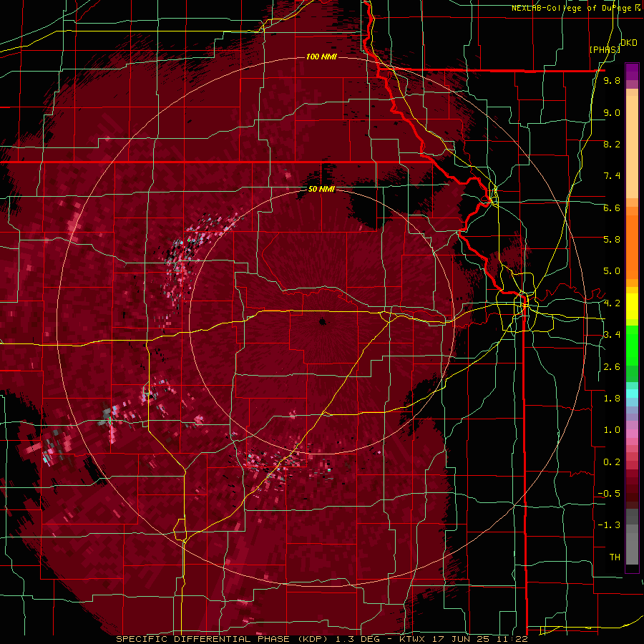Click the 9.8 value on color scale
644x644 pixels.
(x=612, y=80)
